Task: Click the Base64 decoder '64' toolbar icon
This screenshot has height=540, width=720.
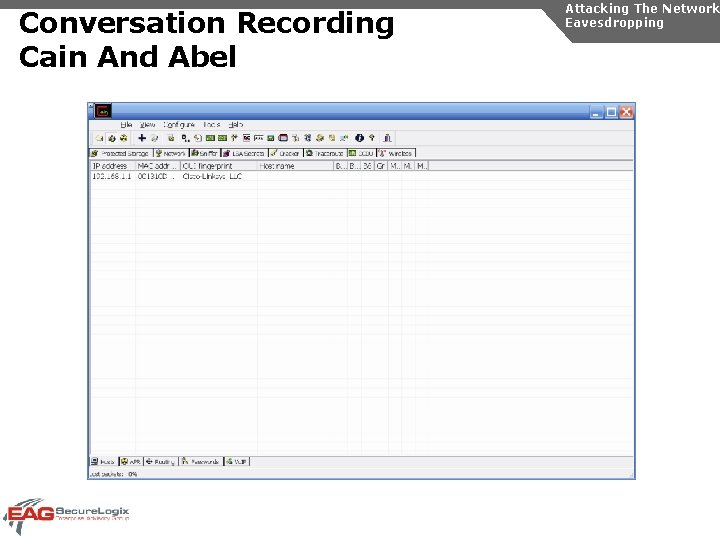Action: coord(247,138)
